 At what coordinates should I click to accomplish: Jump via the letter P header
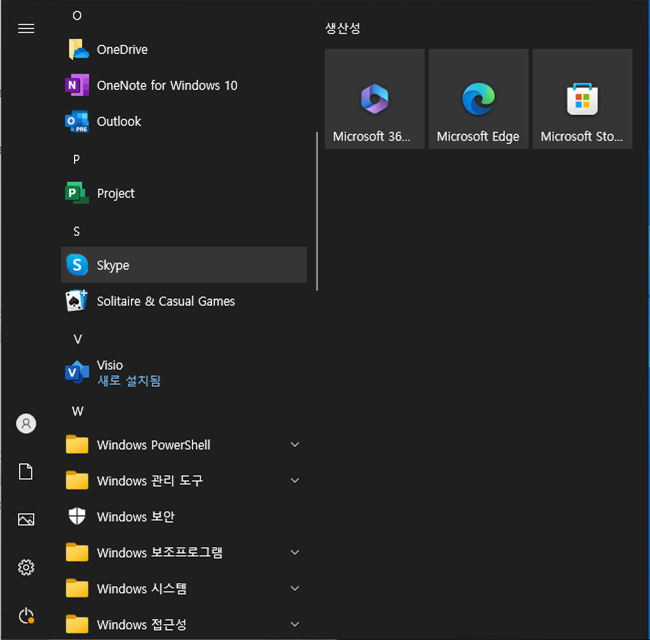point(76,159)
